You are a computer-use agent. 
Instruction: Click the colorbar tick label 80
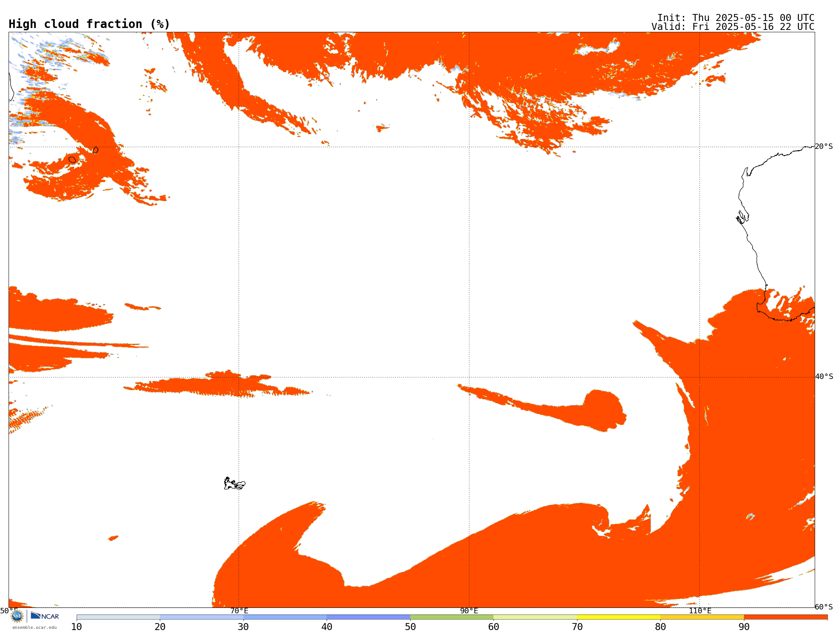point(660,627)
